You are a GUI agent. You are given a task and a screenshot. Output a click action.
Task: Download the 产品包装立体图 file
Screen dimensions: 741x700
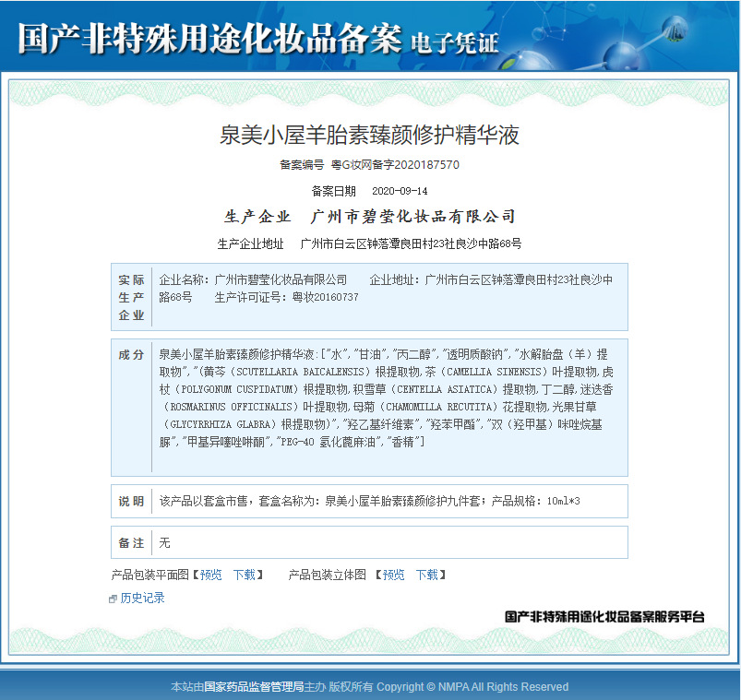[426, 575]
